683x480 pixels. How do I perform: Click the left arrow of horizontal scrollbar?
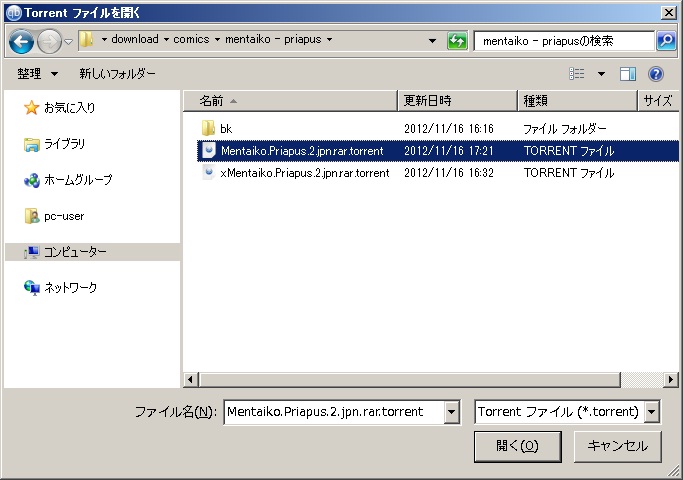tap(190, 379)
